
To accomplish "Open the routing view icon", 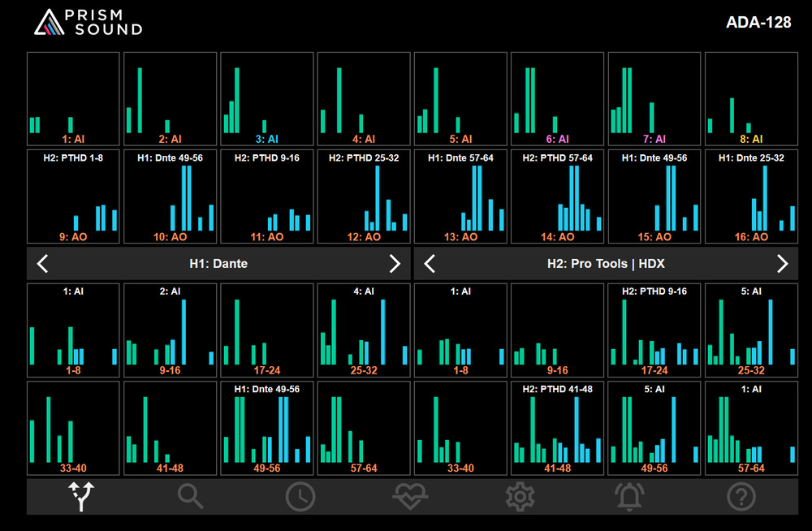I will coord(82,496).
